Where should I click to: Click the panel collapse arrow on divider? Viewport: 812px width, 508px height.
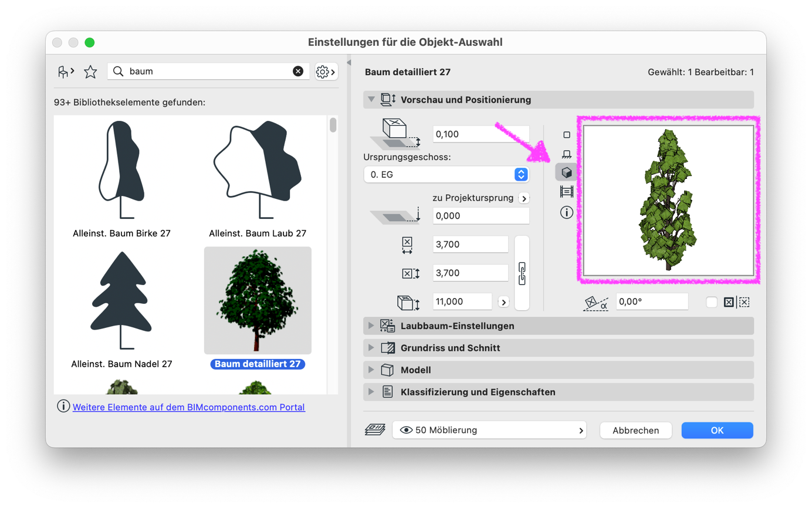[348, 63]
